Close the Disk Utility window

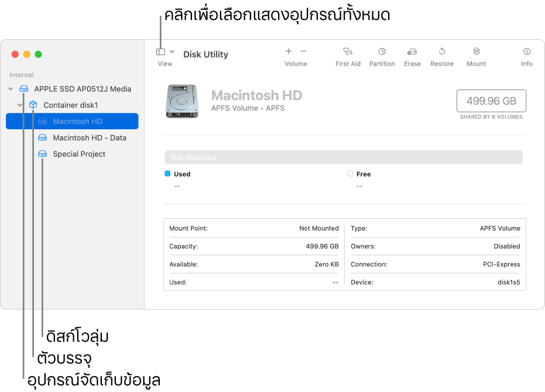tap(15, 54)
